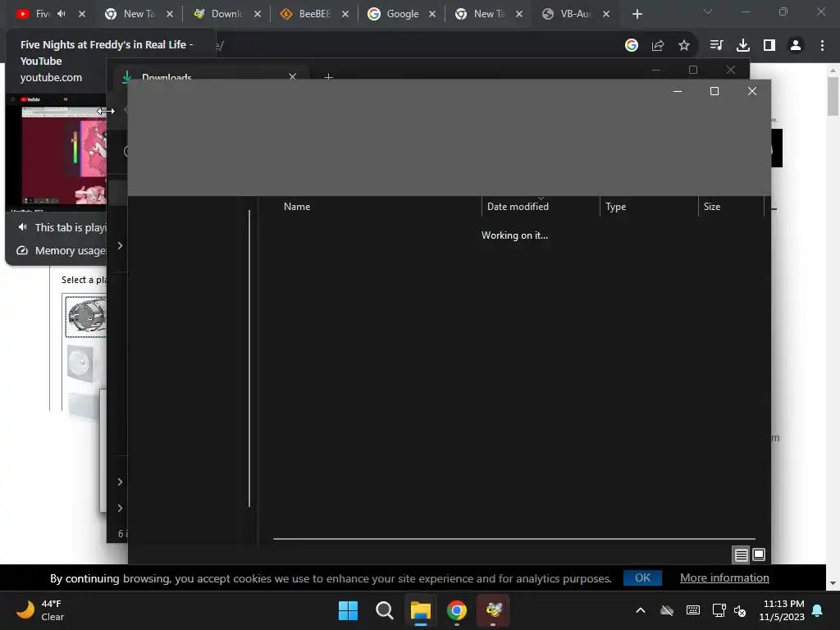Close the Google browser tab
The image size is (840, 630).
point(431,14)
